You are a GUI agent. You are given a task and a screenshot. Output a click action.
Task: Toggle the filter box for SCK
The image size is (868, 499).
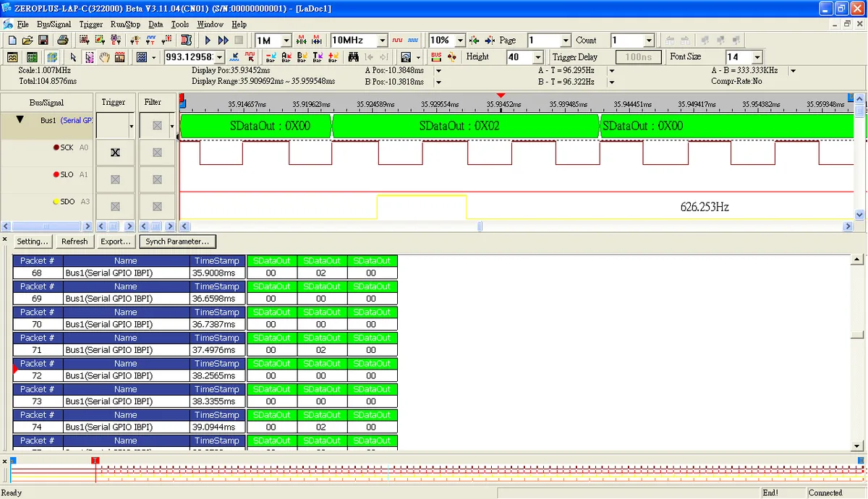[x=157, y=153]
